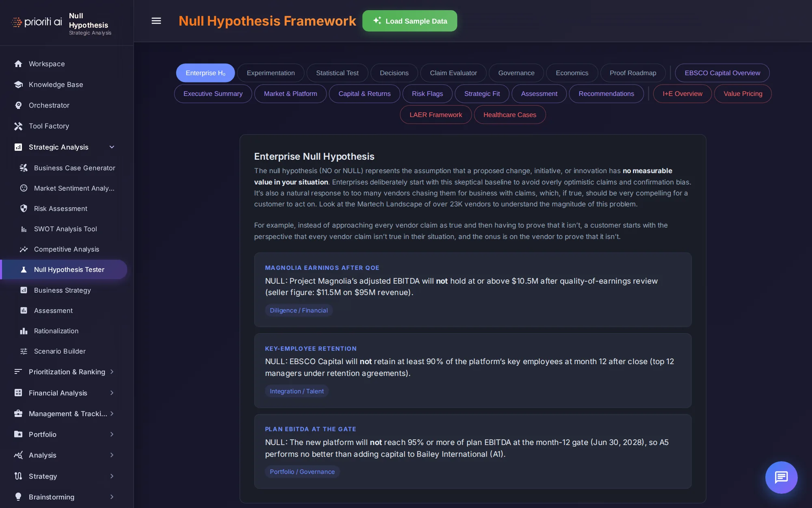Expand the Analysis section chevron
The height and width of the screenshot is (508, 812).
(112, 455)
